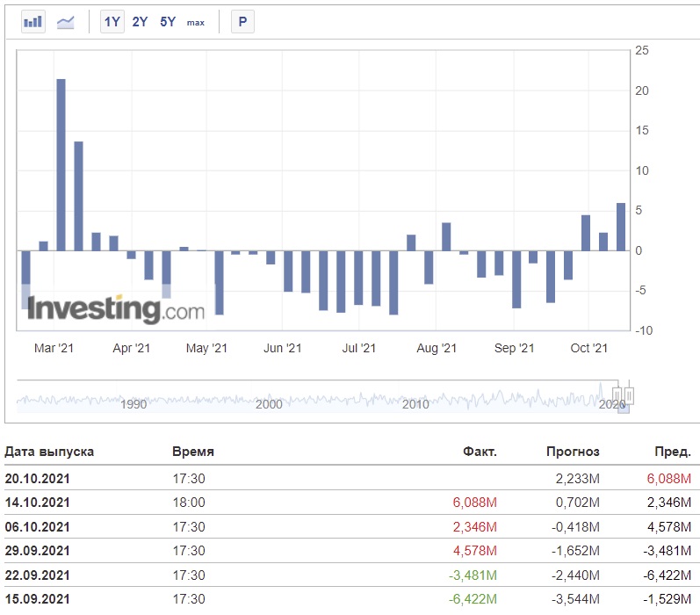Click the left handle of range slider

pos(617,395)
